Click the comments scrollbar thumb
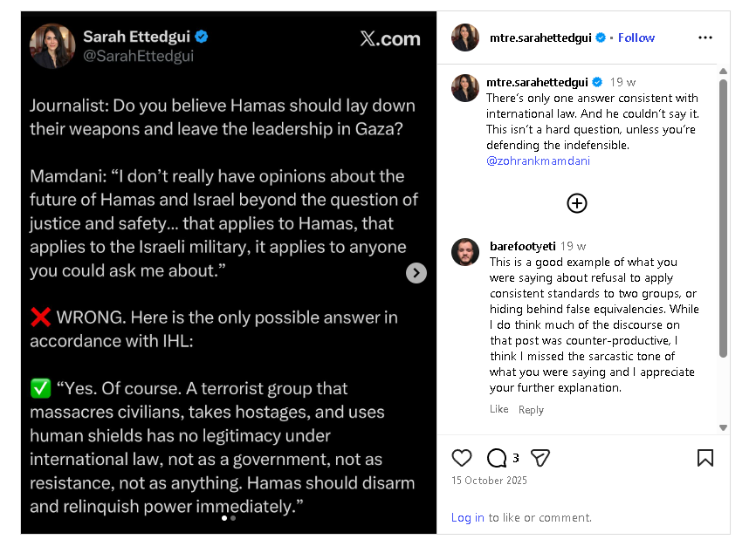 (x=723, y=219)
